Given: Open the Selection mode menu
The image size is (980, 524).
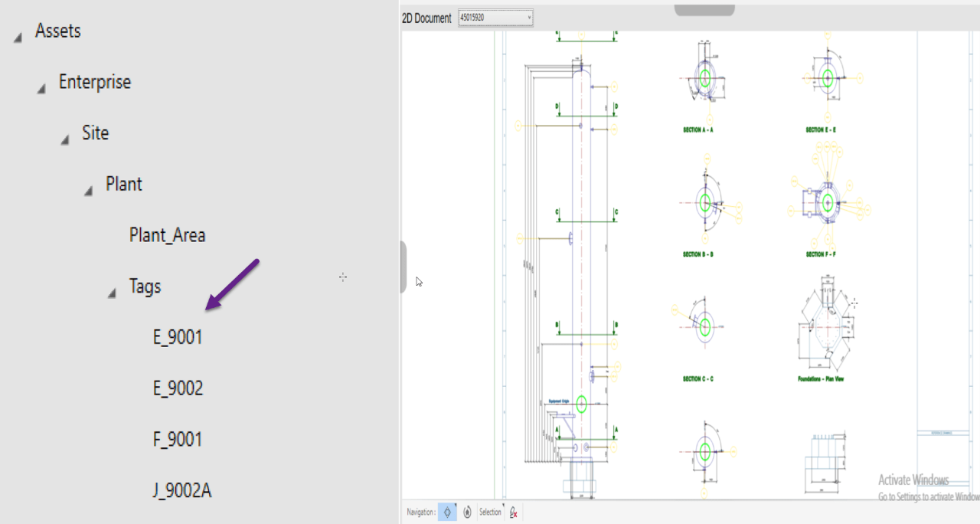Looking at the screenshot, I should (491, 513).
